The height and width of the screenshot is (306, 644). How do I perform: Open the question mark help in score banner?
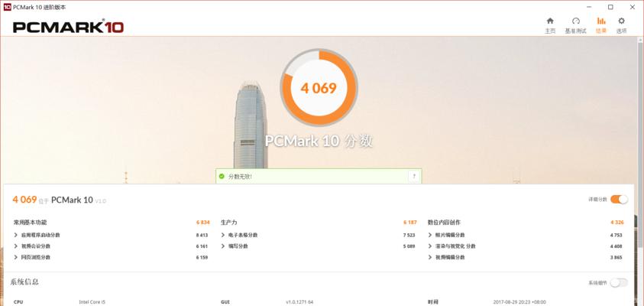[414, 177]
